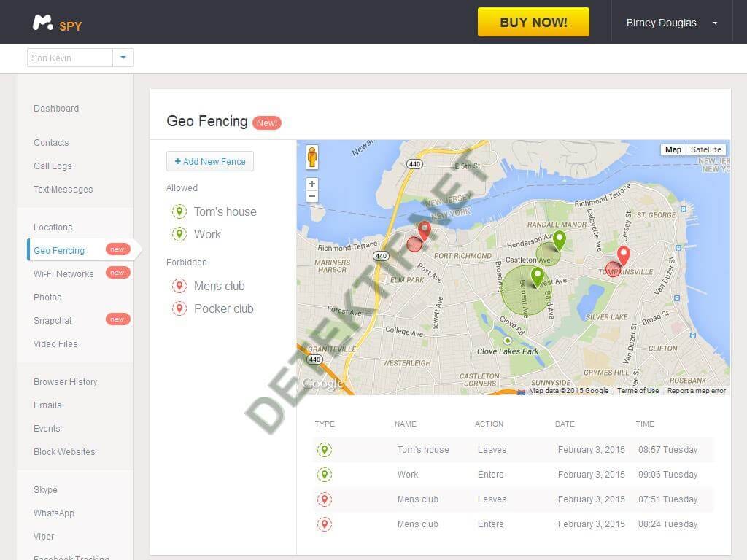Image resolution: width=747 pixels, height=560 pixels.
Task: Go to the Snapchat section in the sidebar
Action: point(53,320)
